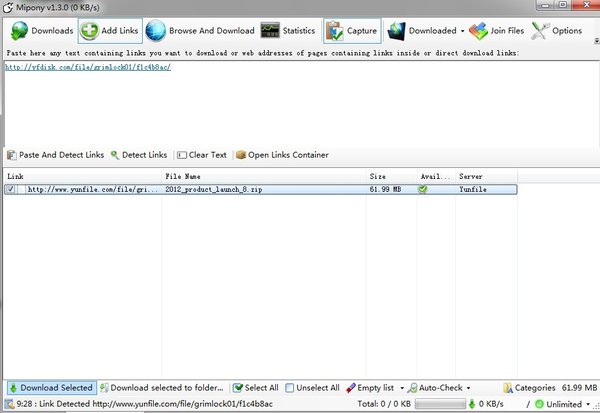
Task: Click the Download Selected button
Action: click(x=52, y=388)
